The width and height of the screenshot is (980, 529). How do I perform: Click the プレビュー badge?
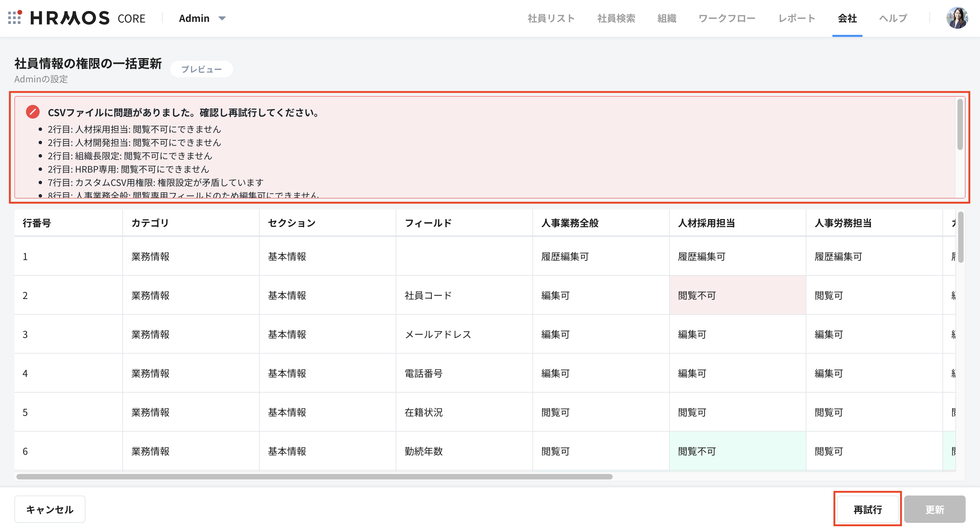[x=201, y=69]
